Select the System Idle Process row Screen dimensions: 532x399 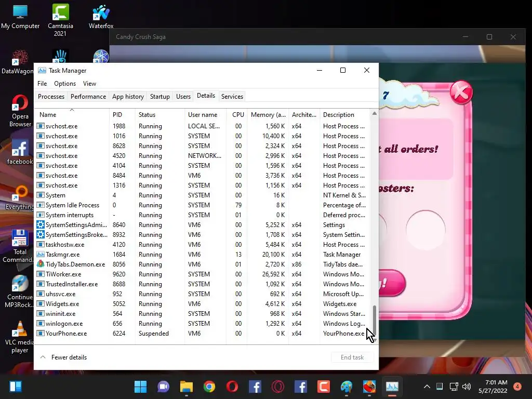click(203, 205)
